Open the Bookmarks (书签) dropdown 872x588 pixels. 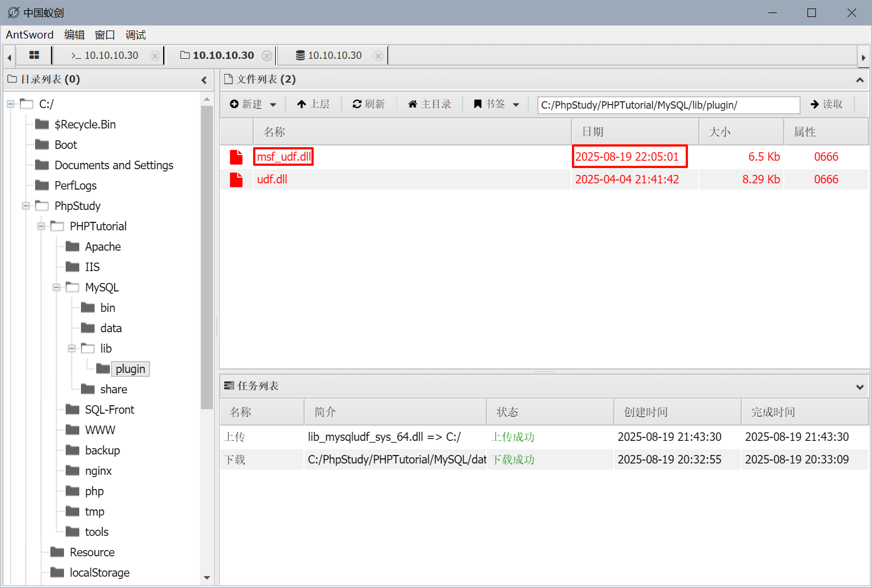(497, 104)
